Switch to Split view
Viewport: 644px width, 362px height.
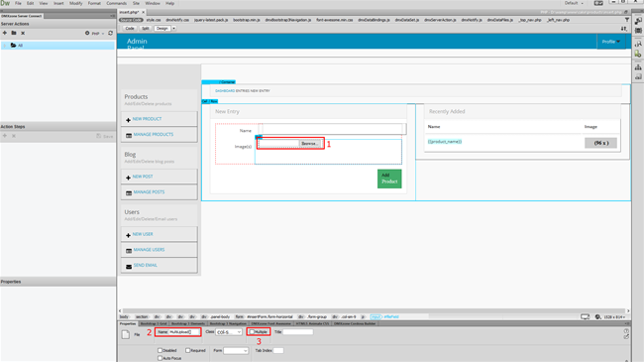(146, 29)
